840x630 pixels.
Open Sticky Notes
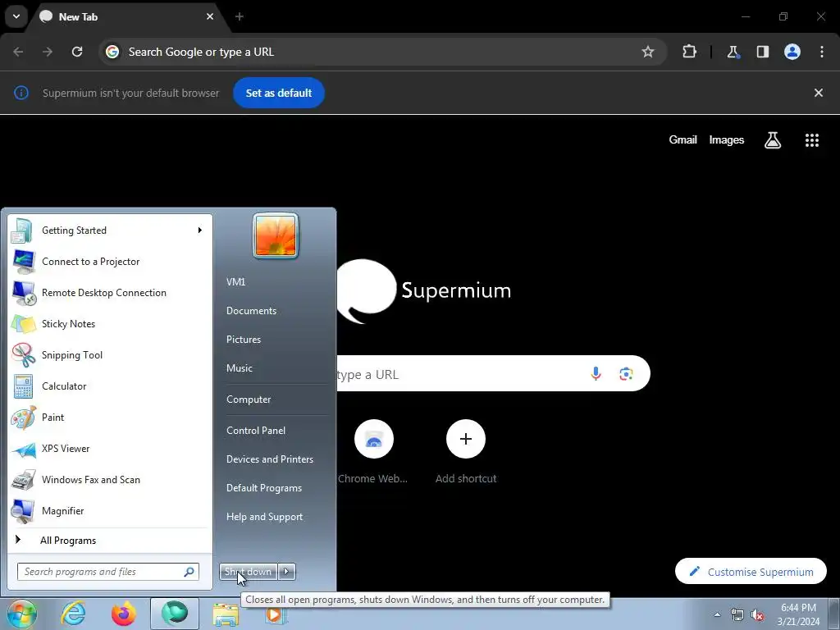[109, 323]
